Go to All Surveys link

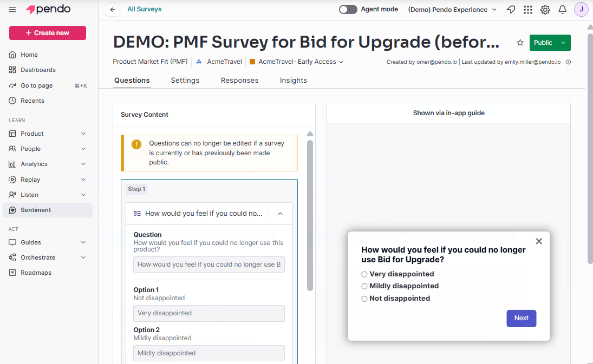(145, 9)
